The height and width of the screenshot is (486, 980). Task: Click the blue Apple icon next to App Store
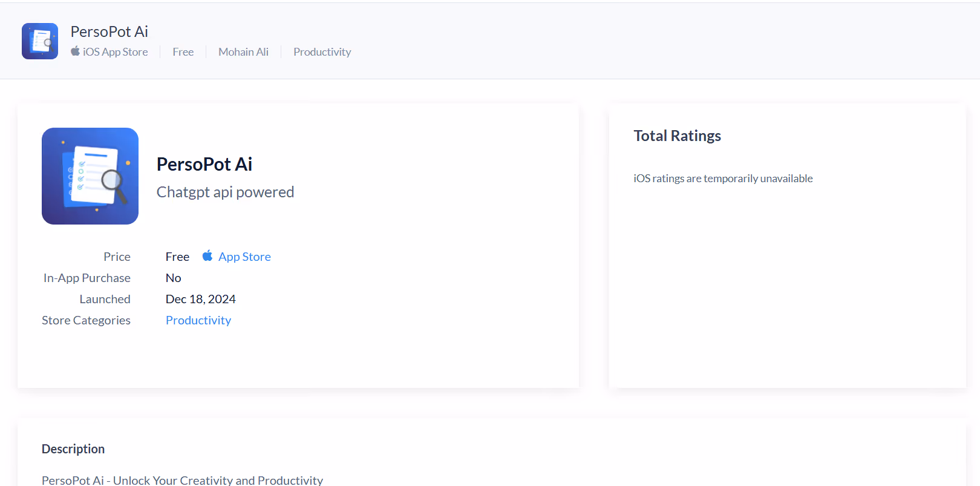[207, 256]
